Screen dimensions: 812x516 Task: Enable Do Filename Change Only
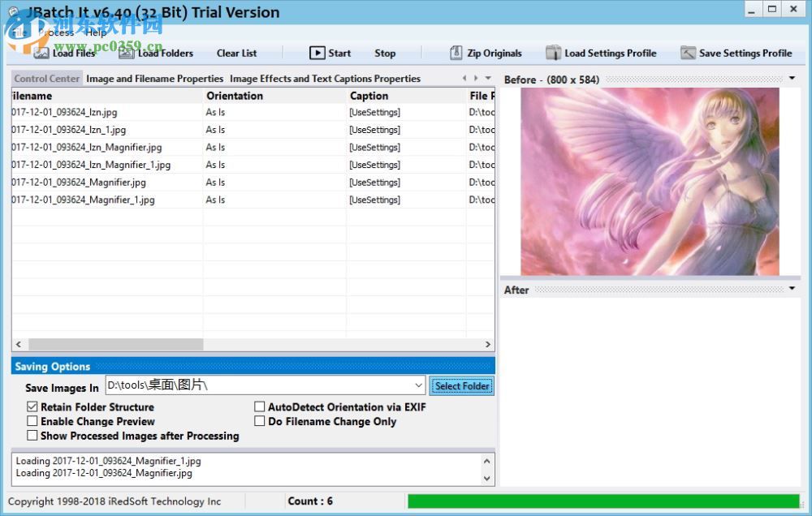[261, 421]
